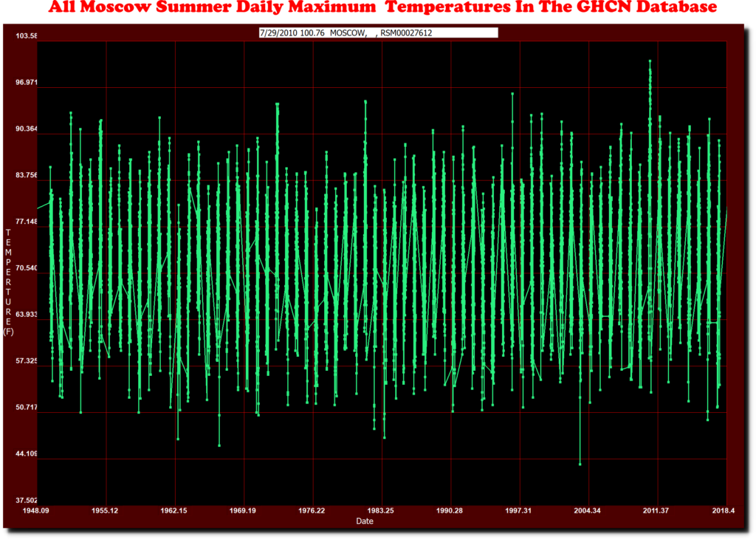The width and height of the screenshot is (756, 540).
Task: Click the 2011.37 x-axis tick label
Action: 656,510
